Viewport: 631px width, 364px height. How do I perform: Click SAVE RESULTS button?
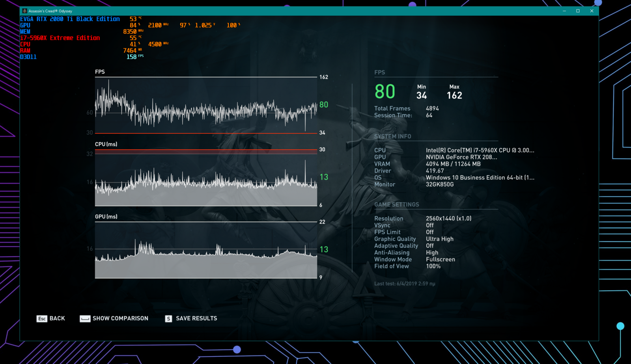pos(191,318)
